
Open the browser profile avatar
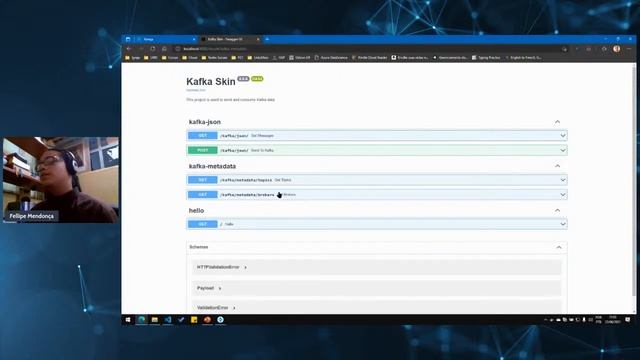616,49
